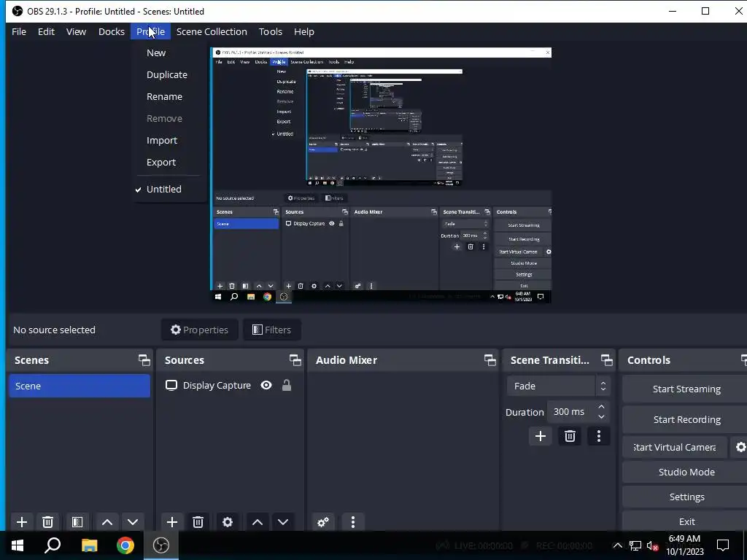The image size is (747, 560).
Task: Move scene down with arrow icon
Action: coord(133,522)
